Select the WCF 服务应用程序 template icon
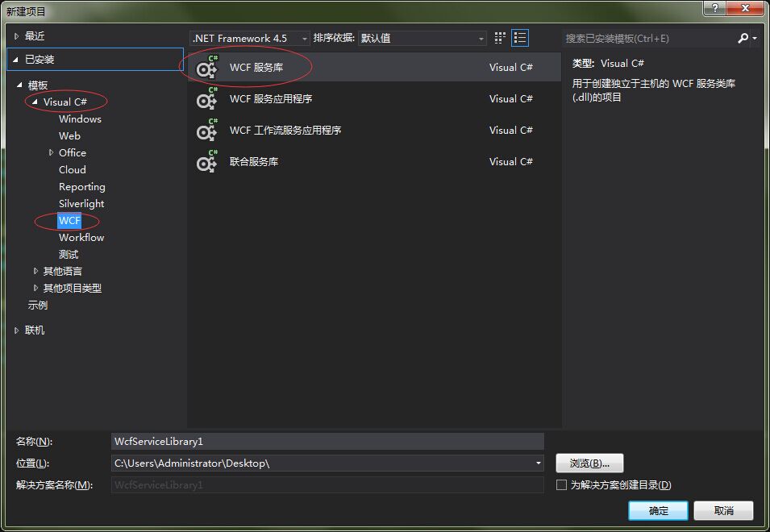Screen dimensions: 770x532 pos(206,98)
